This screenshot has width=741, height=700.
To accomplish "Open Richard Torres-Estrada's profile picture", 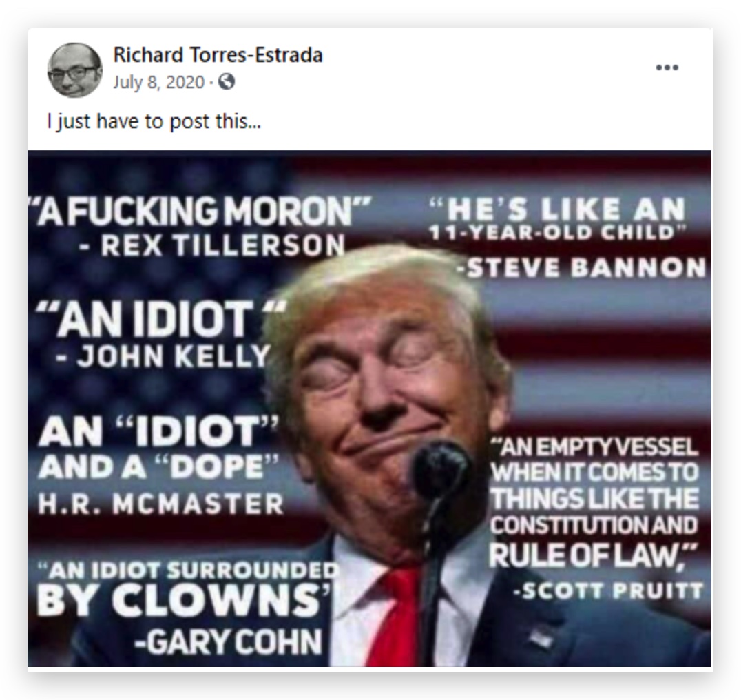I will click(74, 70).
